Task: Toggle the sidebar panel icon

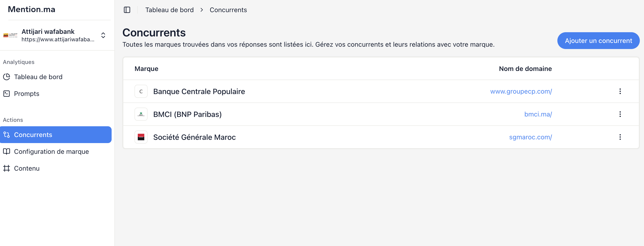Action: (127, 10)
